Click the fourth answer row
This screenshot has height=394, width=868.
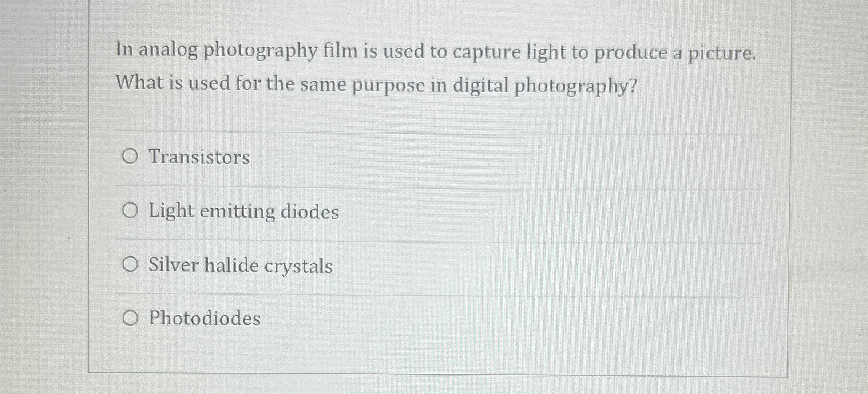pos(328,317)
